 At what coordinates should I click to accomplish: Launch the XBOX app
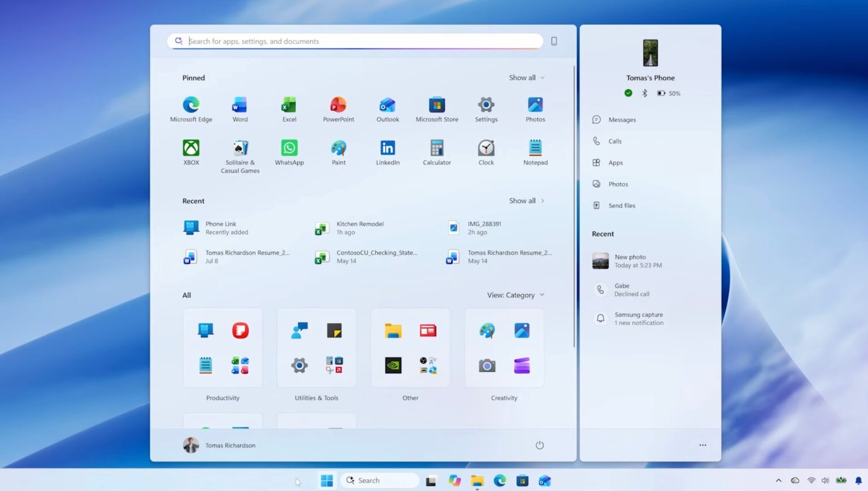191,153
